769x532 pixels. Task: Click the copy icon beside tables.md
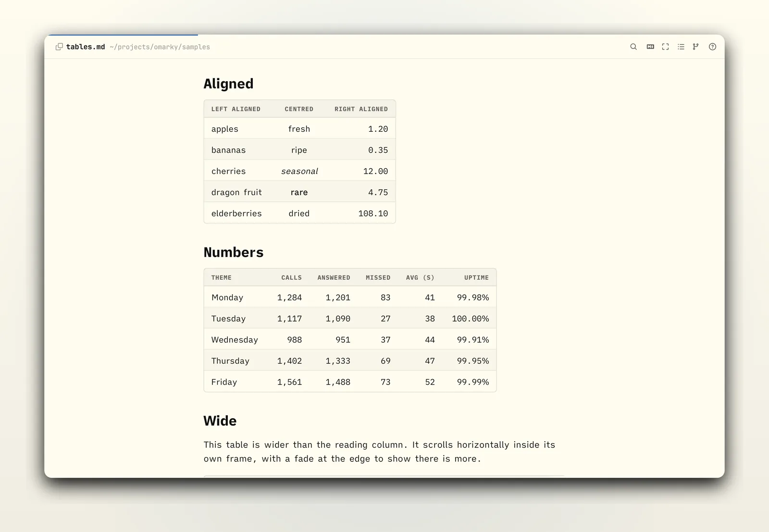[59, 47]
